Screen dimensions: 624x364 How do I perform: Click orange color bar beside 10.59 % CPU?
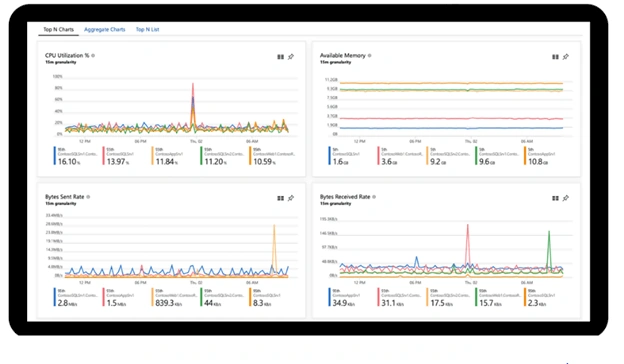click(250, 156)
